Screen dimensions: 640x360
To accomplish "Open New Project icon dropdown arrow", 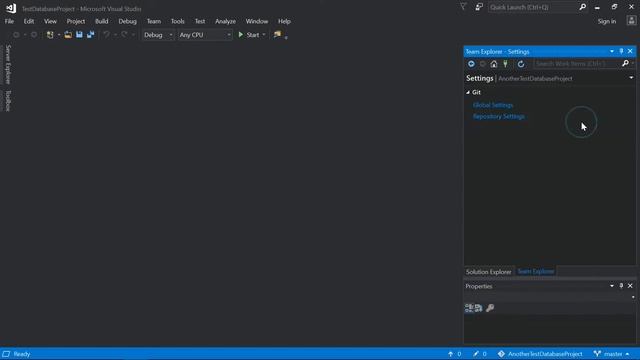I will tap(59, 35).
